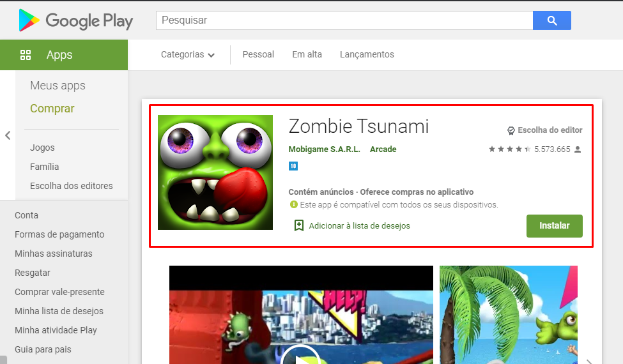Click the Zombie Tsunami title
Viewport: 623px width, 364px height.
point(358,126)
